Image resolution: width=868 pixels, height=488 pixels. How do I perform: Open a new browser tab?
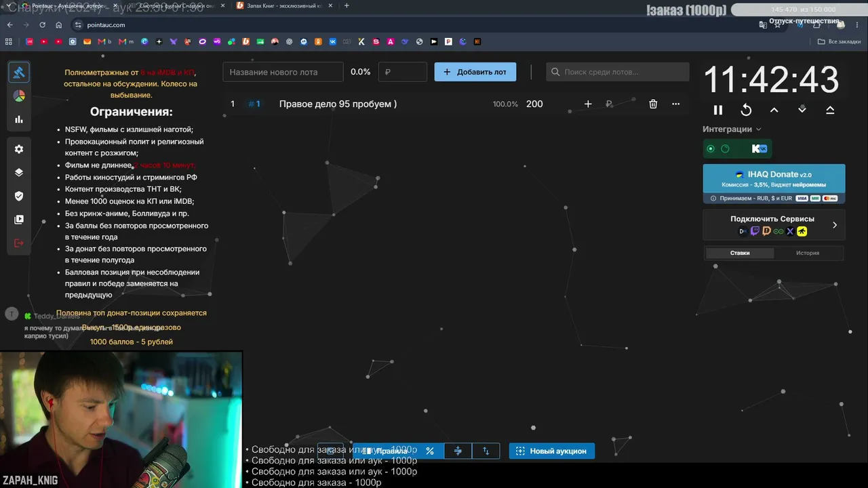[347, 5]
